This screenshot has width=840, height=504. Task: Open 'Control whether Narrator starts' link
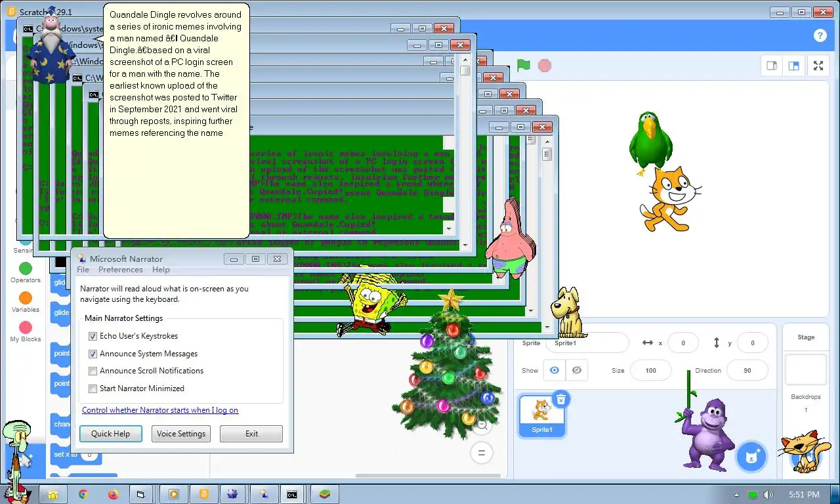pos(160,410)
